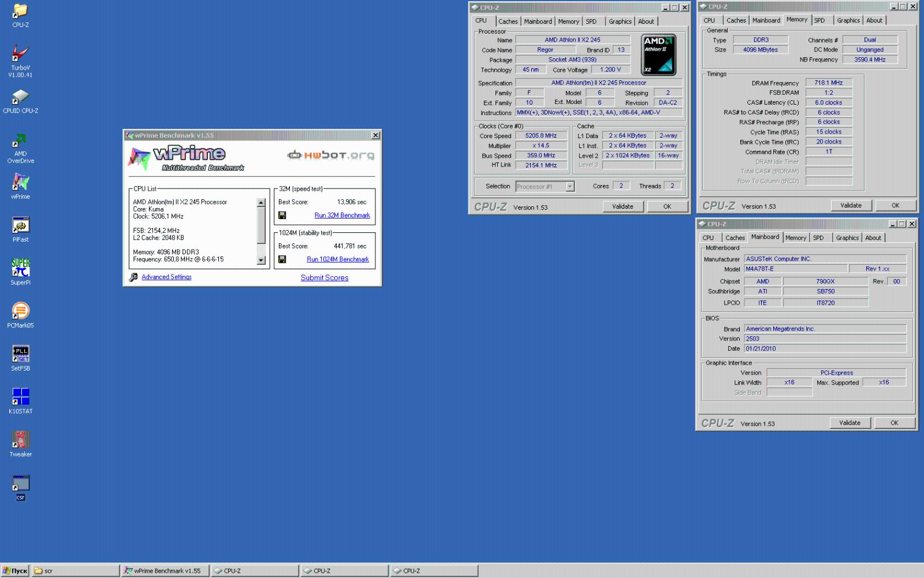
Task: Click the CPU List scrollbar up arrow
Action: (261, 202)
